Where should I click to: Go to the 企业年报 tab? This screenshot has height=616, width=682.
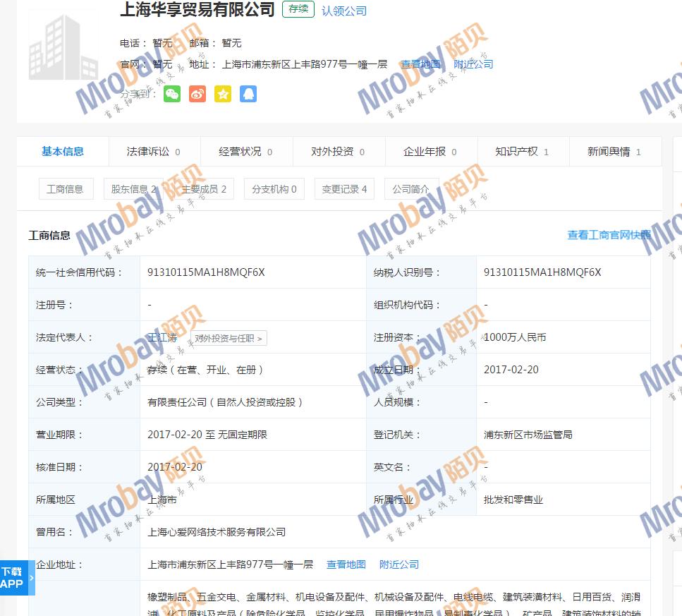pos(430,152)
